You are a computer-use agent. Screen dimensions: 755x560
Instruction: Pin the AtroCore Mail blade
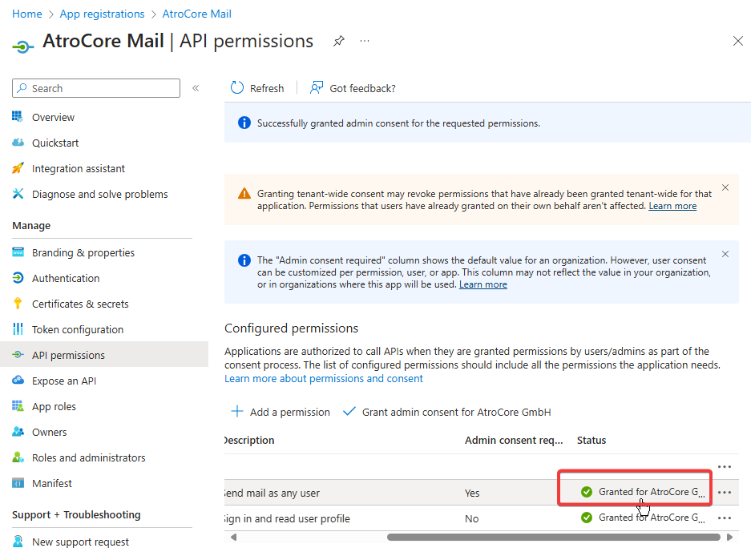click(x=338, y=40)
